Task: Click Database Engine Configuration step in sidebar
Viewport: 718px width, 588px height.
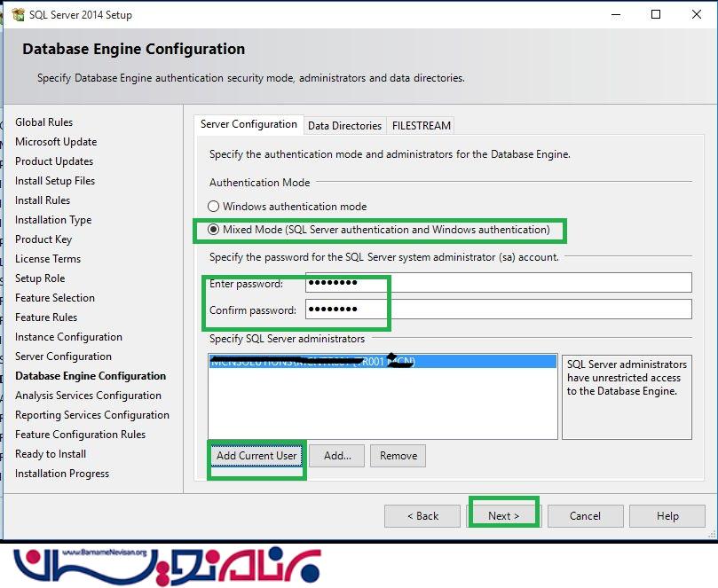Action: click(91, 376)
